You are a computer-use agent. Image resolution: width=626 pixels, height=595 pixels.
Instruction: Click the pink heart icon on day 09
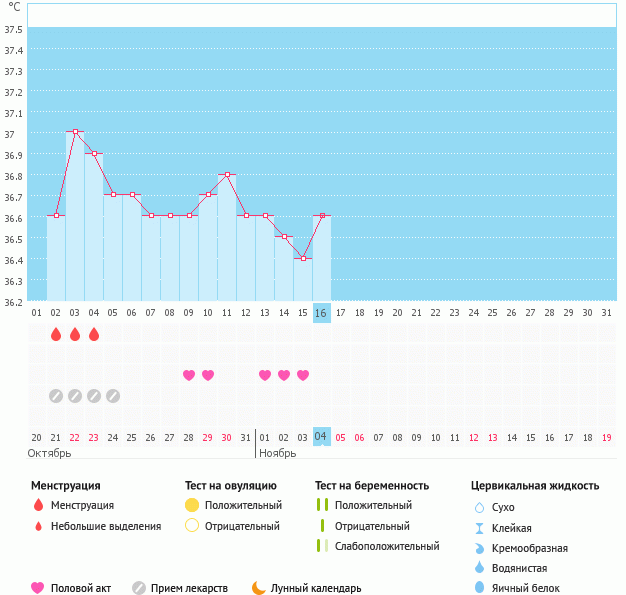tap(189, 375)
